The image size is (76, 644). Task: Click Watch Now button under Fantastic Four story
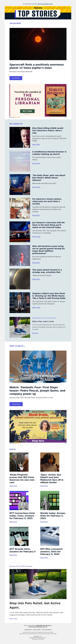pos(16,404)
